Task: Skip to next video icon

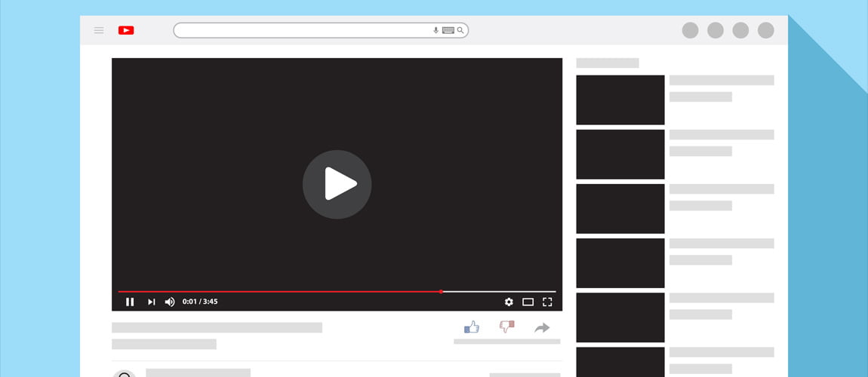Action: click(151, 302)
